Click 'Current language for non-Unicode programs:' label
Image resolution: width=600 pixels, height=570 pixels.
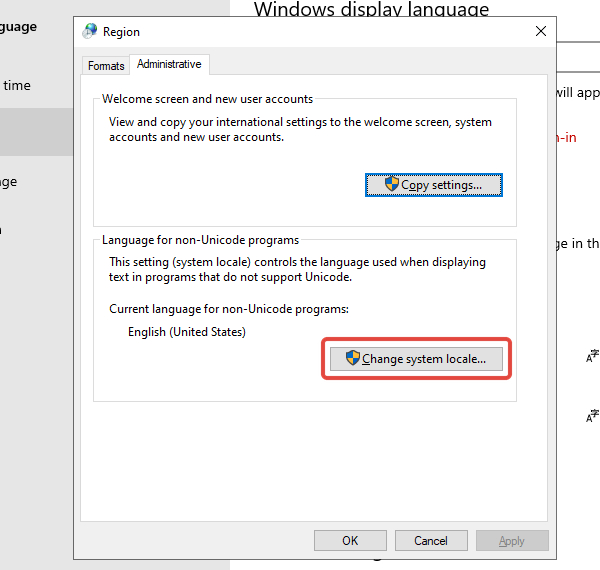(229, 309)
